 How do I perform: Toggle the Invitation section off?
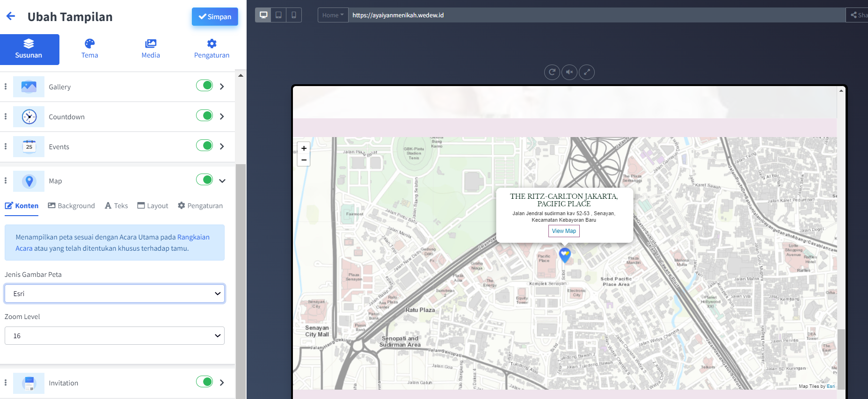(x=204, y=382)
